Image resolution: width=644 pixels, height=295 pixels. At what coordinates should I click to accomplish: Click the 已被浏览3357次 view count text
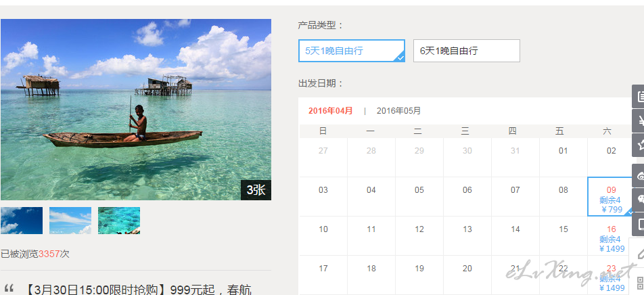(x=35, y=254)
